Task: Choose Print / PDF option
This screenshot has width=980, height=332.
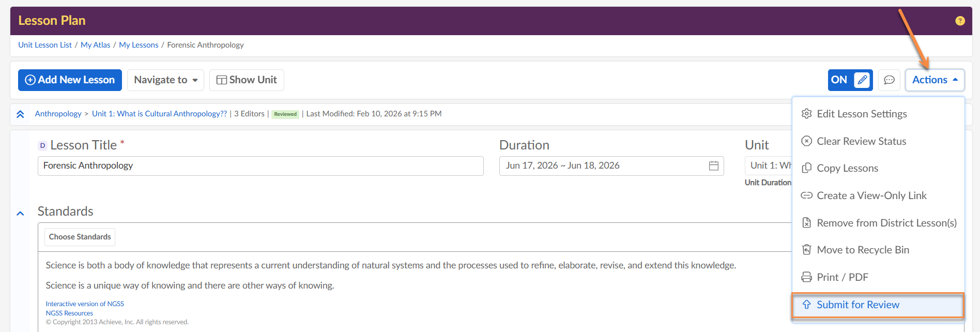Action: [x=842, y=277]
